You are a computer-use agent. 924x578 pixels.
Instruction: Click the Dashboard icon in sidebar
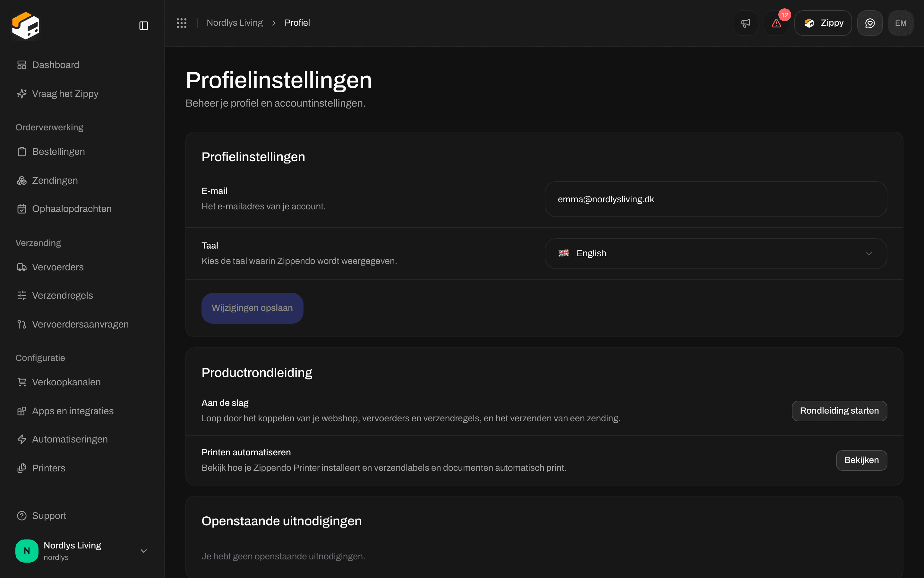click(x=22, y=65)
